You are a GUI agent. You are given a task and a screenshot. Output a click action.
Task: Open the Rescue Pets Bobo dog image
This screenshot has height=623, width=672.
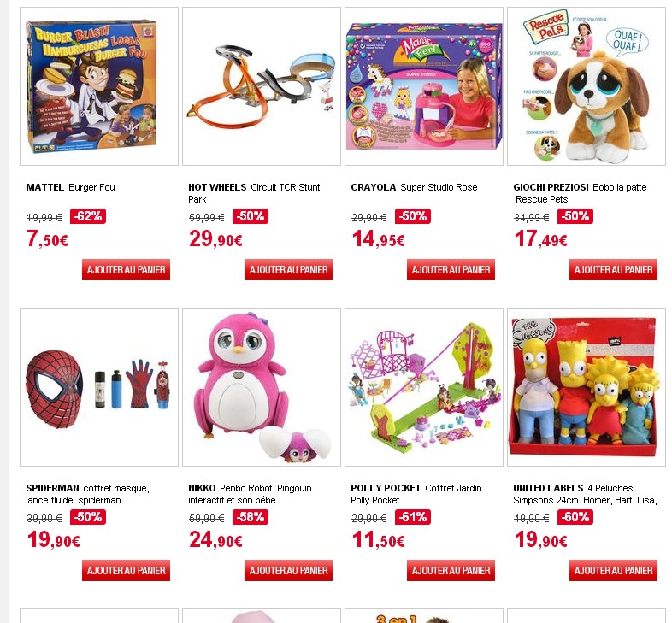point(587,86)
